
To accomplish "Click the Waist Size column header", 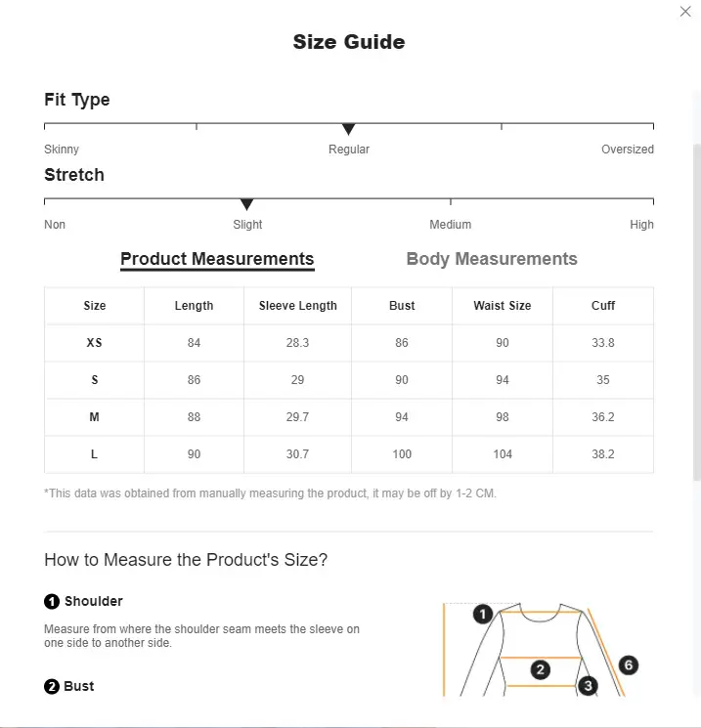I will 503,306.
